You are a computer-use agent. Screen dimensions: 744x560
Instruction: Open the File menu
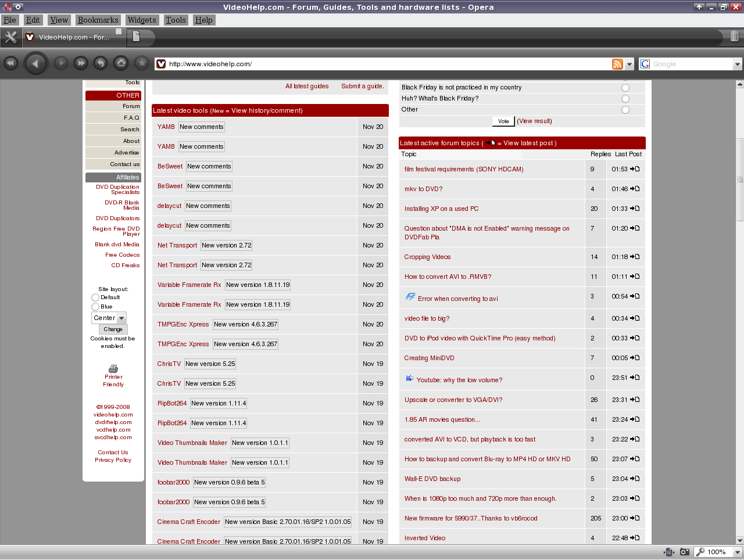click(x=10, y=20)
